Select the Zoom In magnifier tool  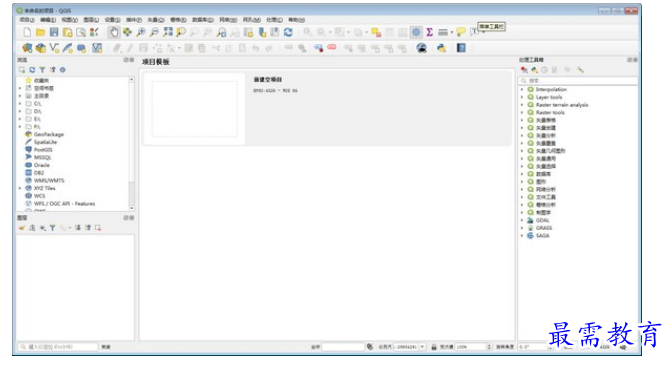(141, 32)
